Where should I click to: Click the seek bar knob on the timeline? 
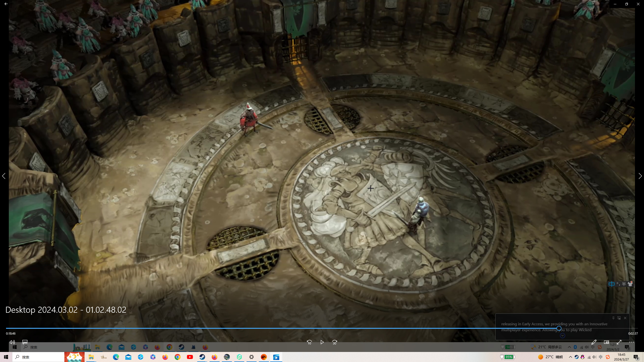pyautogui.click(x=559, y=328)
